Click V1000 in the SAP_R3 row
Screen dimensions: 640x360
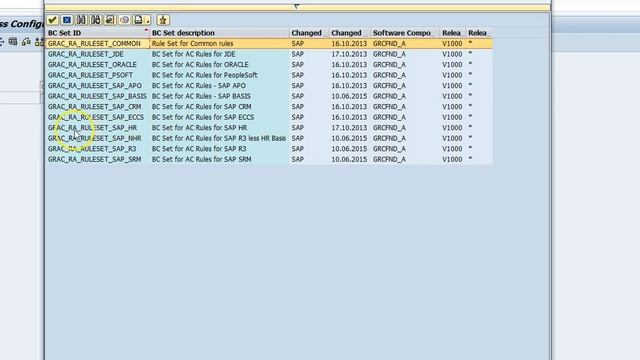(x=452, y=149)
